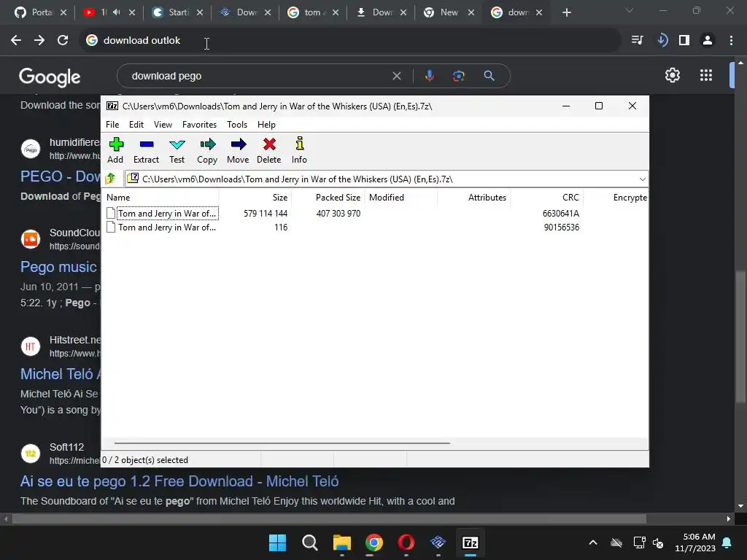The image size is (747, 560).
Task: Click the Chrome address bar text
Action: pos(142,41)
